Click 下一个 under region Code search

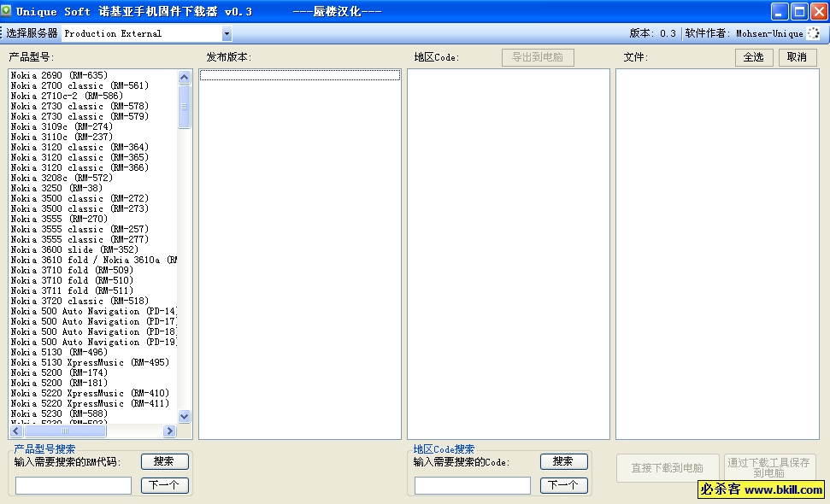click(x=563, y=485)
